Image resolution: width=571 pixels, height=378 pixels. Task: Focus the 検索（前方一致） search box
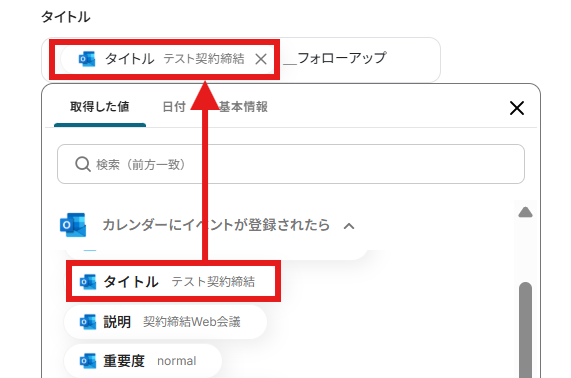tap(291, 164)
